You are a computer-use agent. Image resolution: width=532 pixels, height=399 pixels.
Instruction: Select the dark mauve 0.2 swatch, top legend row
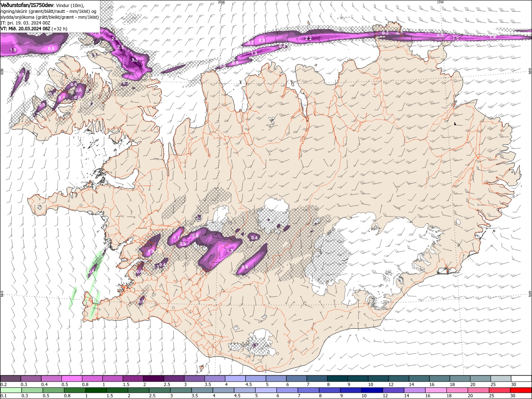(11, 379)
